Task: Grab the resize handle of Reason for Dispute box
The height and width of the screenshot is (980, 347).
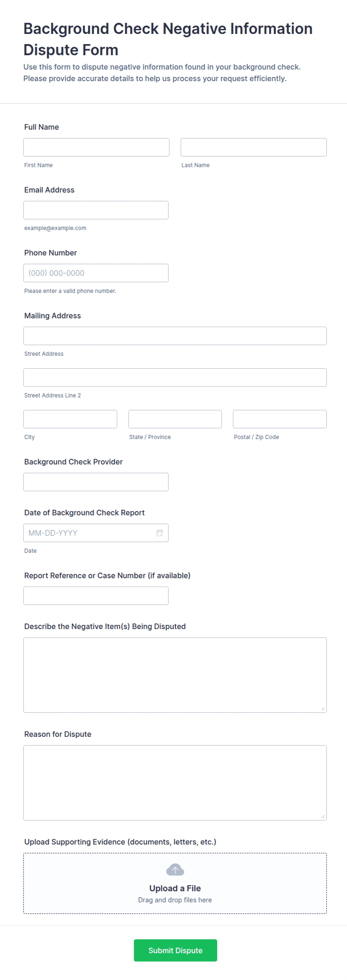Action: [323, 816]
